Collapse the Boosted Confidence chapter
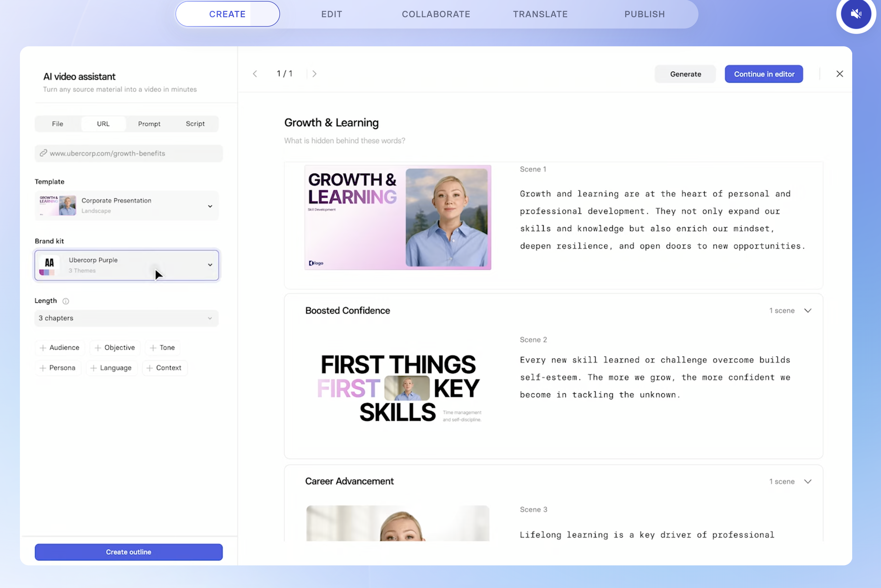Screen dimensions: 881x588 point(808,310)
